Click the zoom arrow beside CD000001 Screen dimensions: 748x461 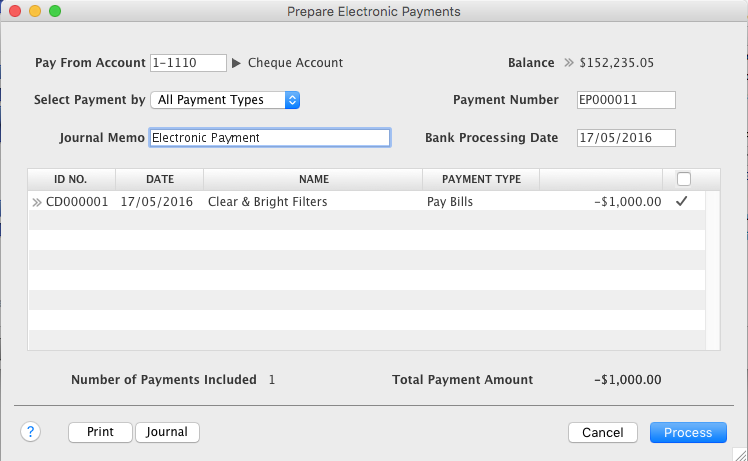click(x=37, y=202)
